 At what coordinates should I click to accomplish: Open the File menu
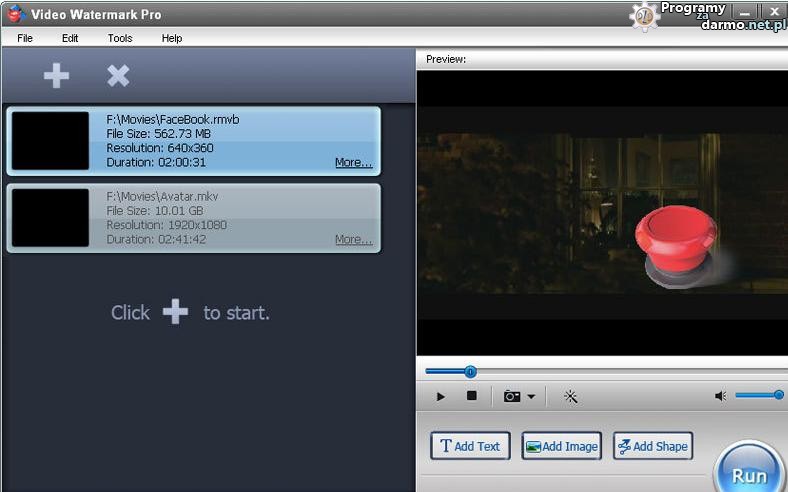[x=25, y=38]
